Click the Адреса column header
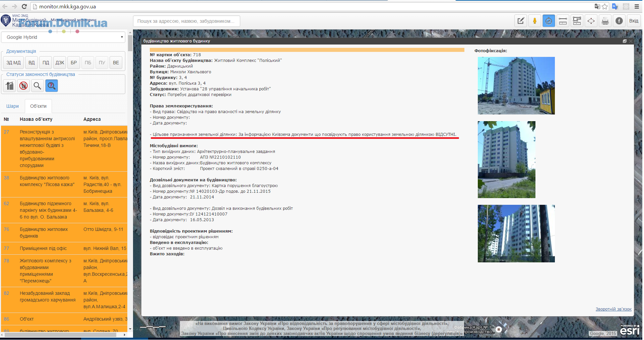 (92, 119)
